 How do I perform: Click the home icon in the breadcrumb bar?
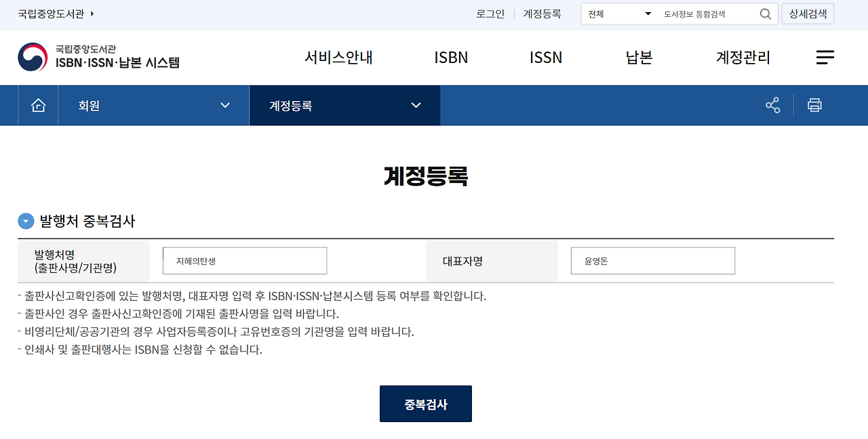pos(38,105)
